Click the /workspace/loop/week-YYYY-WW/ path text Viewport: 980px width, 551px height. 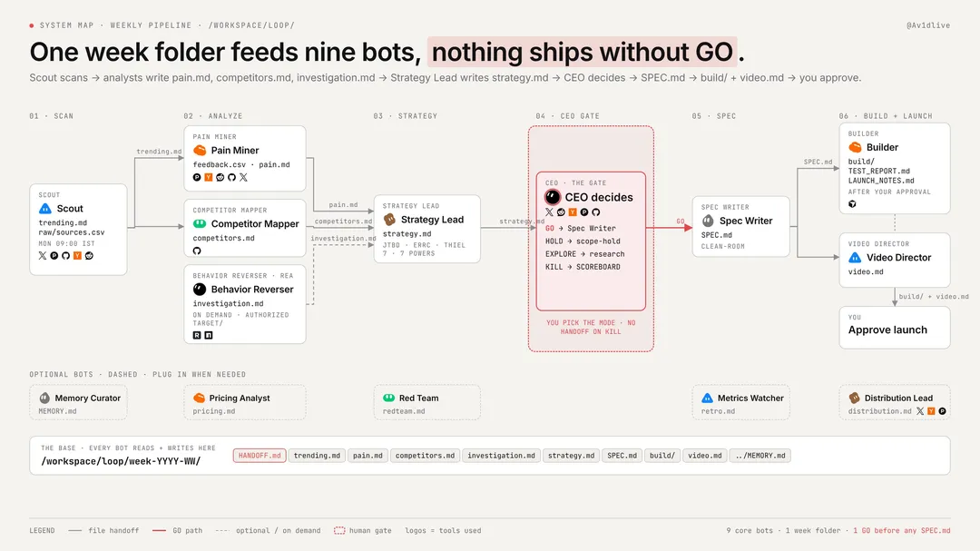(121, 461)
